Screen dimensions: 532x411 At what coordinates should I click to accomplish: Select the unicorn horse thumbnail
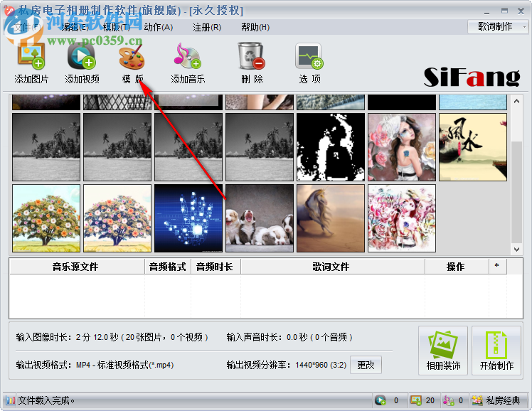(331, 218)
